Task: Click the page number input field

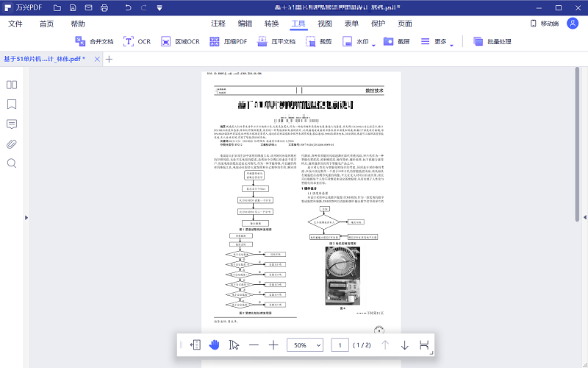Action: click(x=340, y=344)
